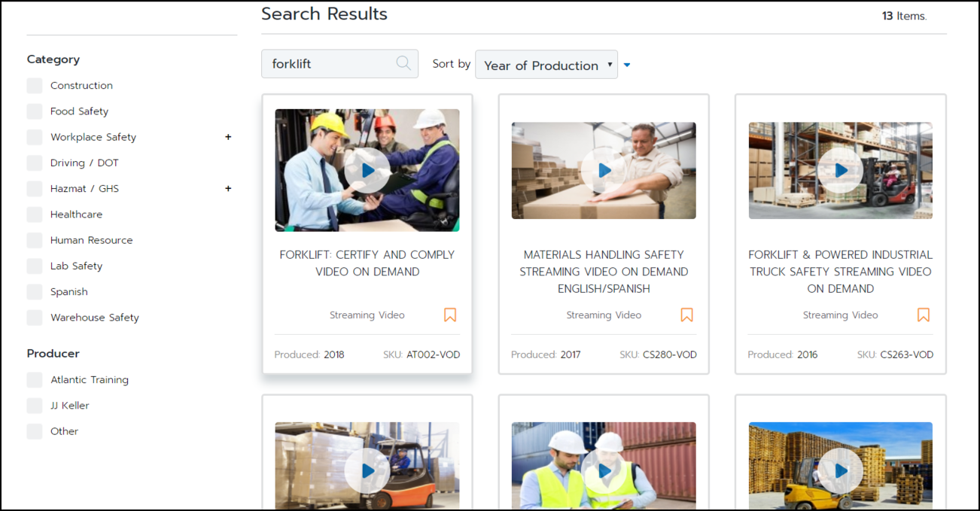Check the Atlantic Training producer filter
The width and height of the screenshot is (980, 511).
coord(35,380)
